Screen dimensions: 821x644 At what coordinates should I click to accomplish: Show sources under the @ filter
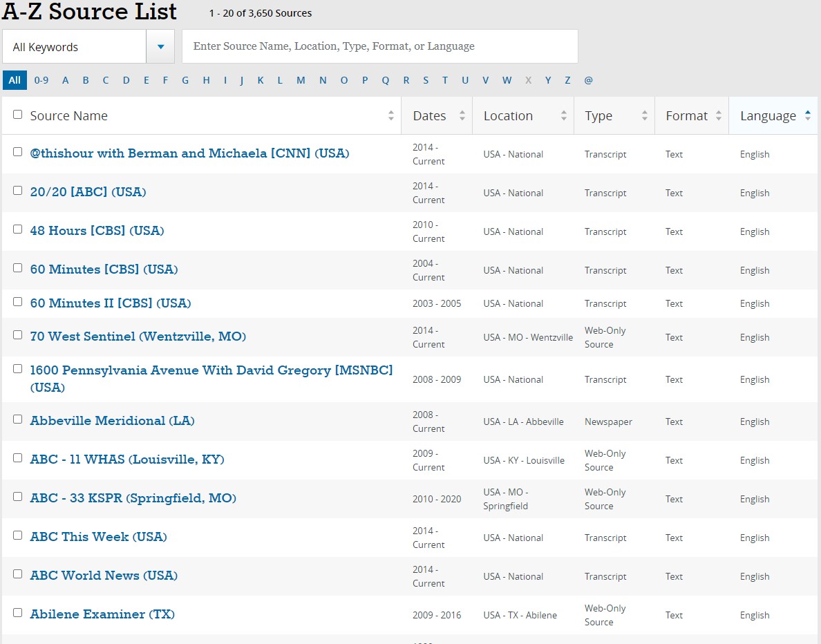pyautogui.click(x=588, y=80)
